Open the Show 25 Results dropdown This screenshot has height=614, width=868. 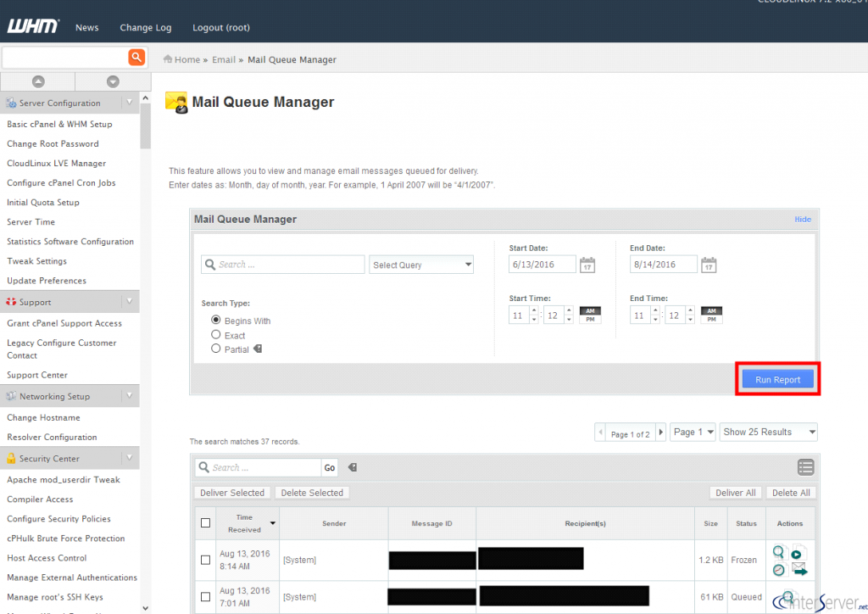769,432
